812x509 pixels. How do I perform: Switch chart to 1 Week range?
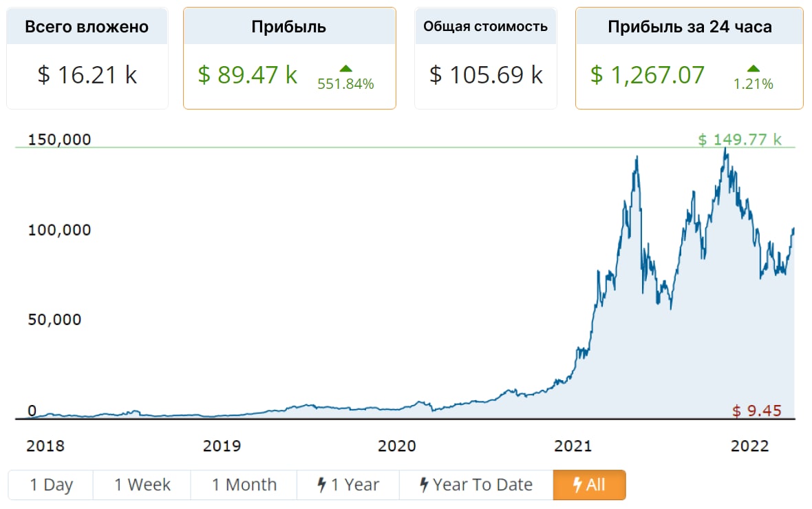tap(142, 485)
